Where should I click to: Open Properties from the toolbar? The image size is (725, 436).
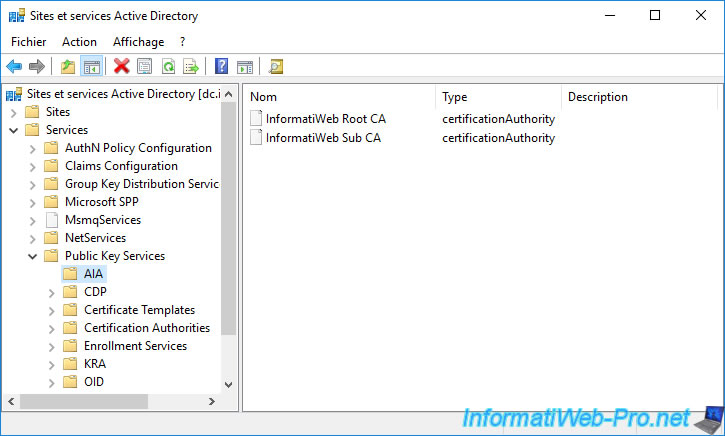tap(145, 67)
